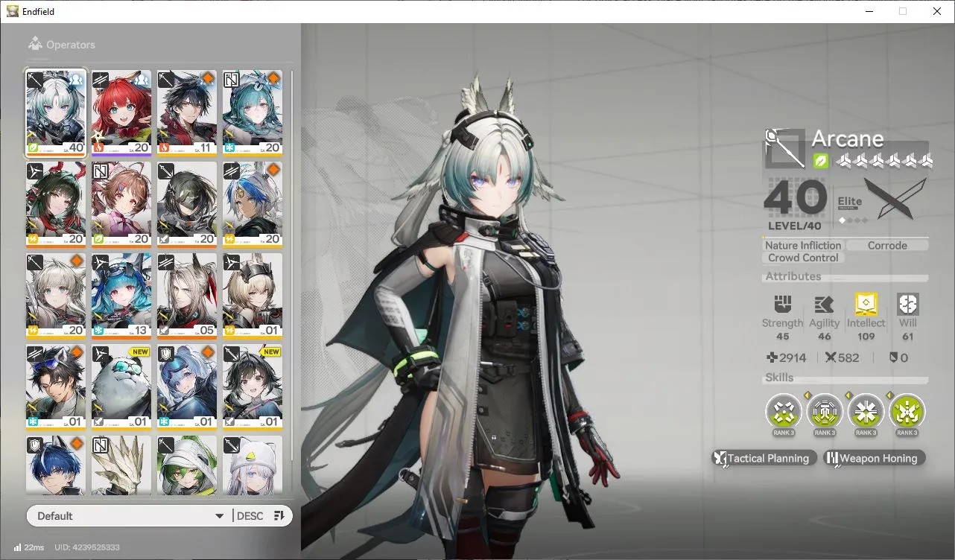Open the Operators header icon

35,44
